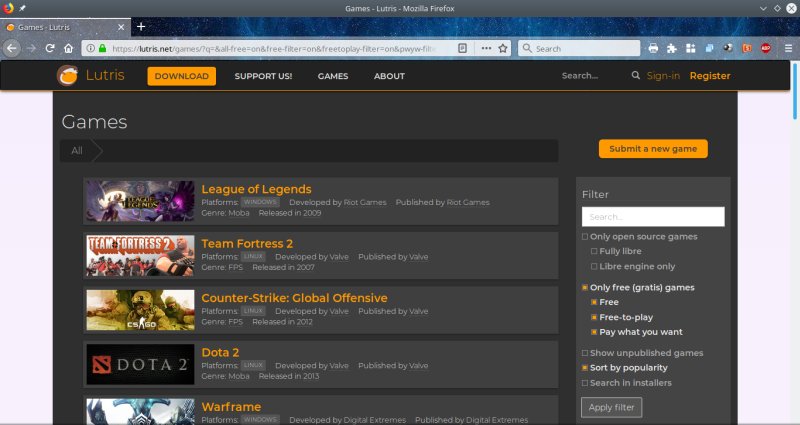Click the magnifier icon in Lutris header
800x425 pixels.
click(x=635, y=76)
